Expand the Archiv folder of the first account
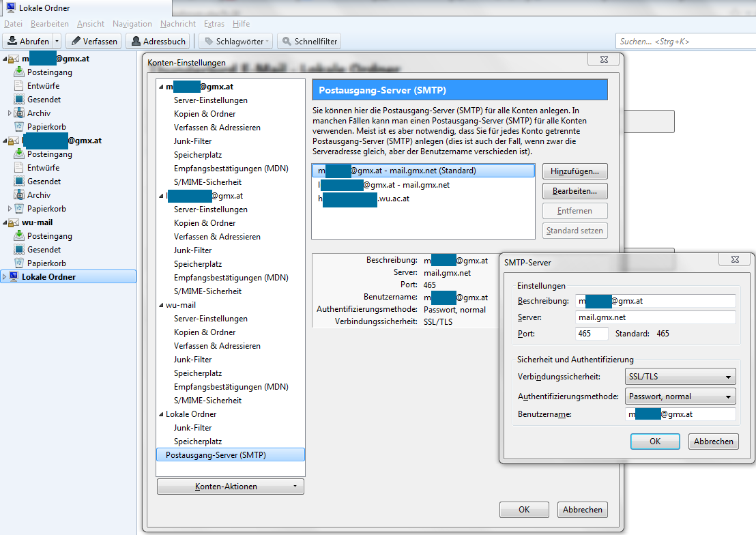The width and height of the screenshot is (756, 535). click(10, 113)
